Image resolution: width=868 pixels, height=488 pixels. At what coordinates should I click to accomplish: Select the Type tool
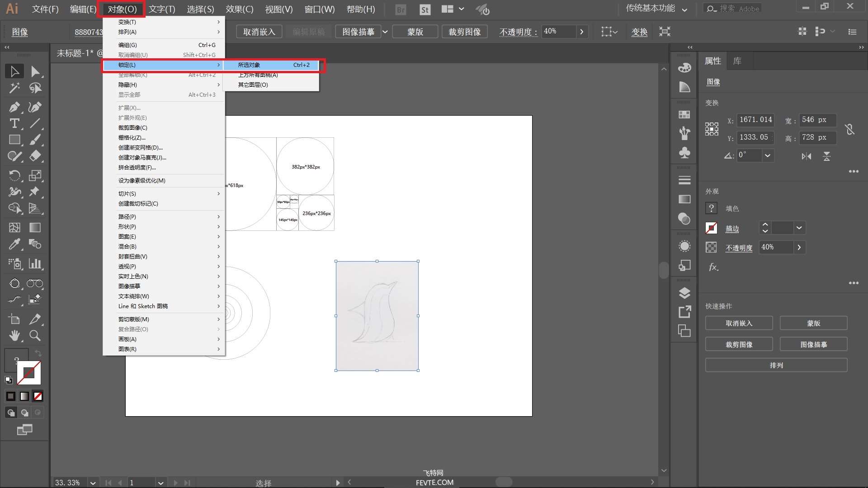tap(14, 123)
